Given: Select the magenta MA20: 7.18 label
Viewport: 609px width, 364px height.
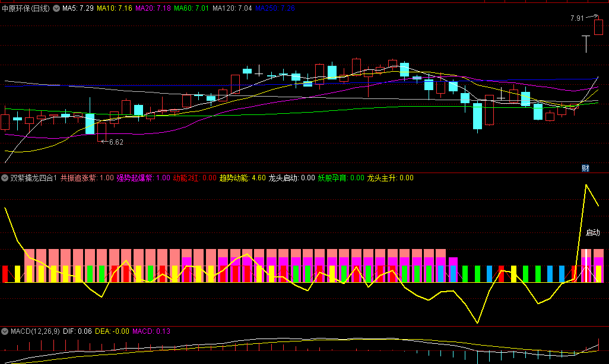Looking at the screenshot, I should (x=153, y=8).
